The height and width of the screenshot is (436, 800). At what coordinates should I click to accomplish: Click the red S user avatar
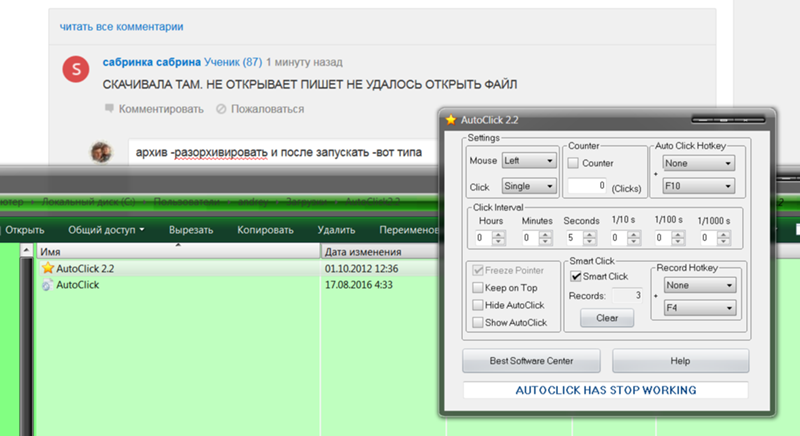click(x=76, y=69)
